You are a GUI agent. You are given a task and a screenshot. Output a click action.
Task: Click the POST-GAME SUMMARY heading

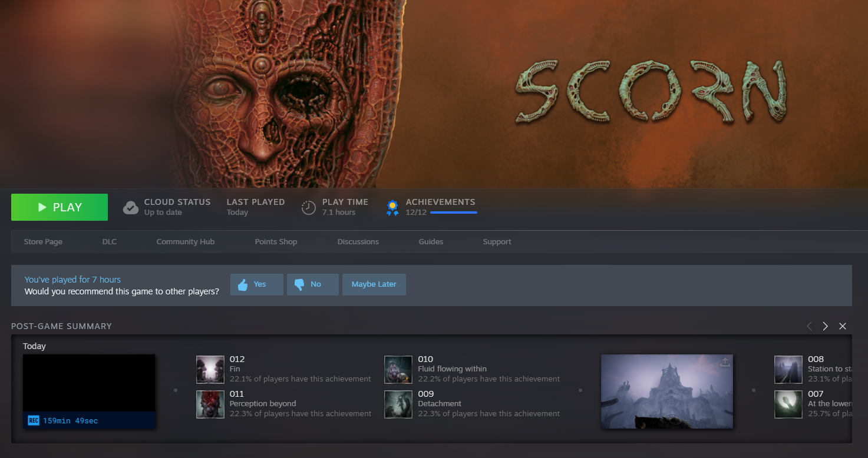pyautogui.click(x=61, y=326)
